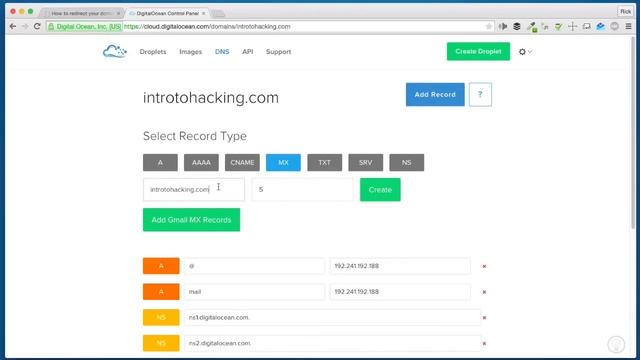
Task: Click the yellow NS label for ns2
Action: pyautogui.click(x=161, y=343)
